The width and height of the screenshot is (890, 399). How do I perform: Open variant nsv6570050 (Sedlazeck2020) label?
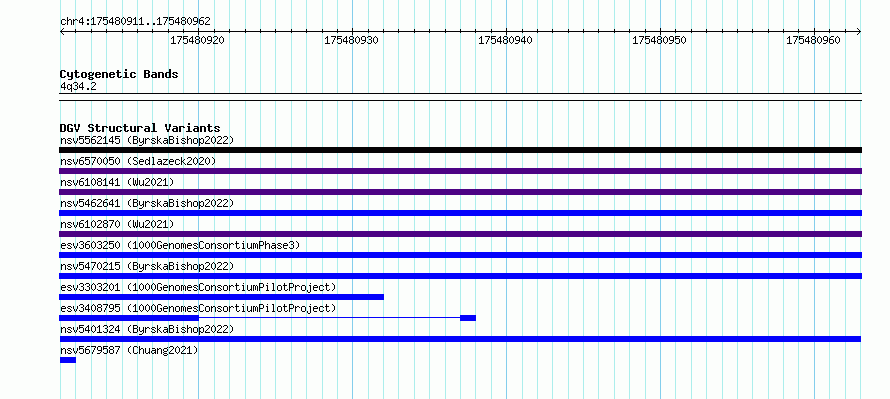point(138,161)
